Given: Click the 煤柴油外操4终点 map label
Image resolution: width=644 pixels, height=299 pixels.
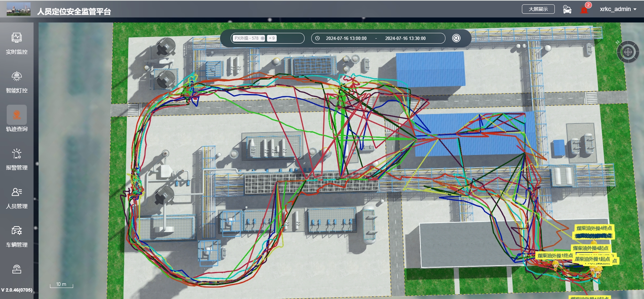Looking at the screenshot, I should (x=594, y=228).
